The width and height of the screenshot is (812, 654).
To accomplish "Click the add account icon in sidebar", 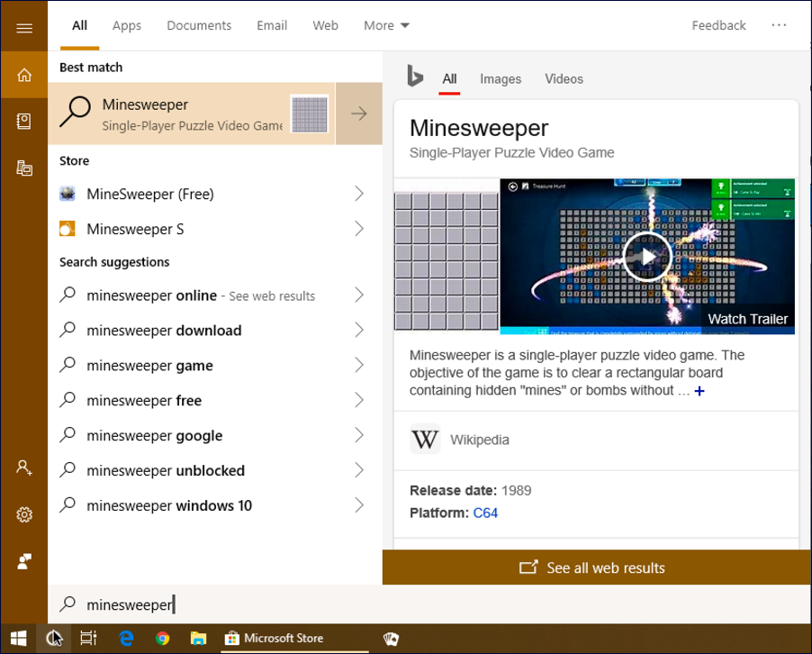I will (x=23, y=468).
